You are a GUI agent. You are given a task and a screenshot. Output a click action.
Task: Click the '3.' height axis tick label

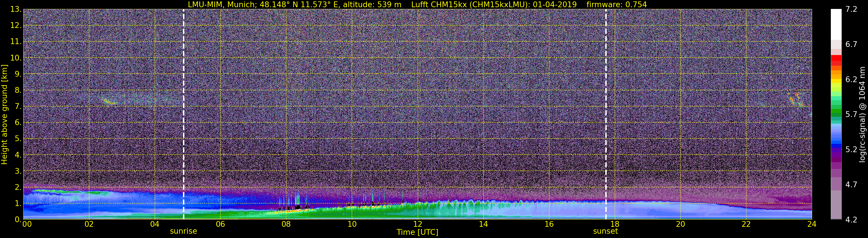point(18,171)
